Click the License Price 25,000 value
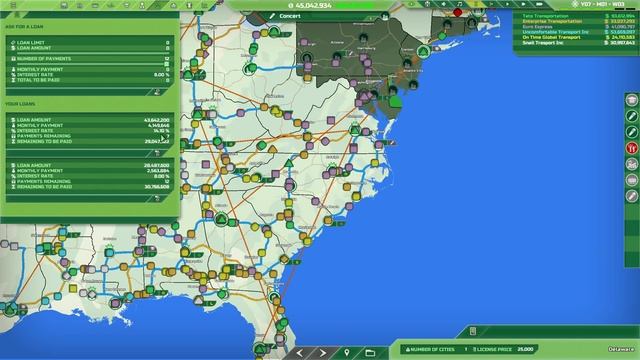The height and width of the screenshot is (360, 640). [525, 349]
